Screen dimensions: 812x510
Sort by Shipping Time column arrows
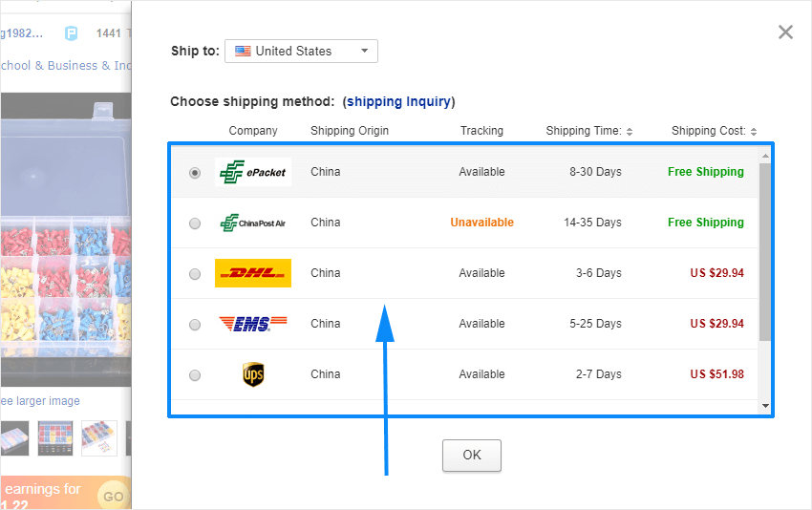(x=630, y=132)
